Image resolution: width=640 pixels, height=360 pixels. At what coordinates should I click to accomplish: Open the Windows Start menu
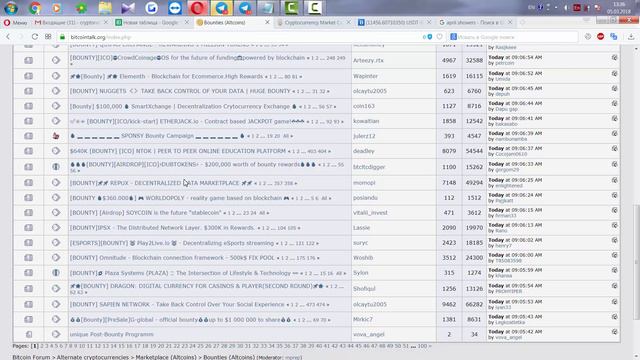coord(11,8)
